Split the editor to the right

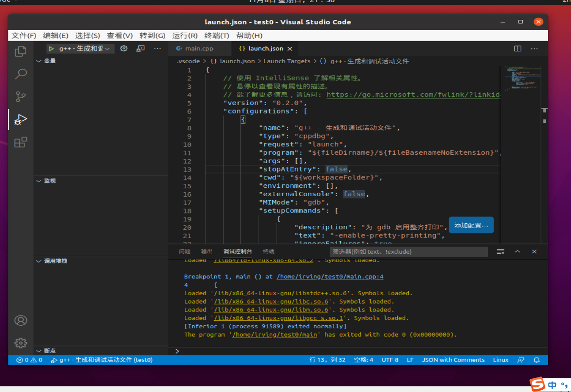[518, 49]
